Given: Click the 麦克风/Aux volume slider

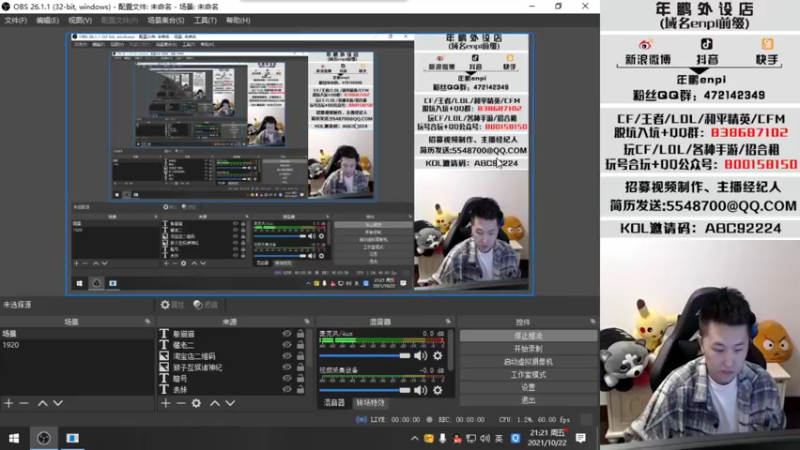Looking at the screenshot, I should pos(364,356).
